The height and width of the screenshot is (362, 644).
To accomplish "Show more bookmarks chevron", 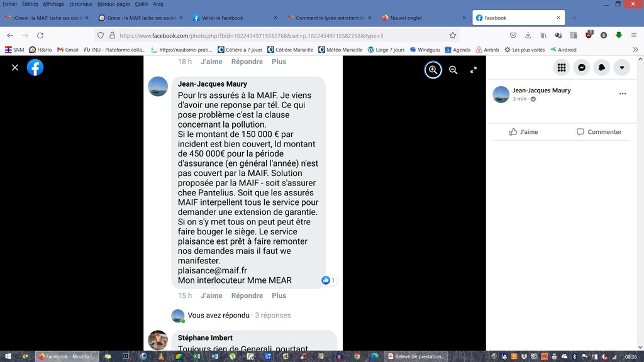I will 635,50.
